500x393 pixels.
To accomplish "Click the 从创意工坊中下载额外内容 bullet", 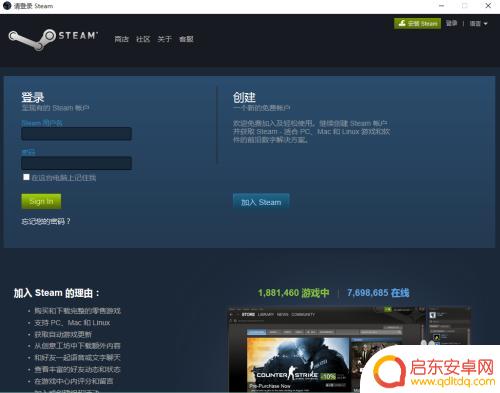I will click(x=77, y=346).
